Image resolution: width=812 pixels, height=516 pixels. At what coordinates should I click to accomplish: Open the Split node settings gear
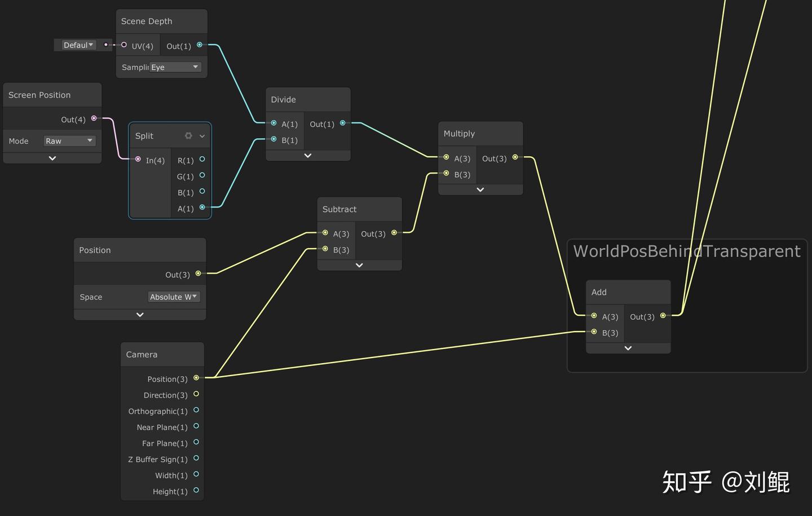(x=188, y=135)
